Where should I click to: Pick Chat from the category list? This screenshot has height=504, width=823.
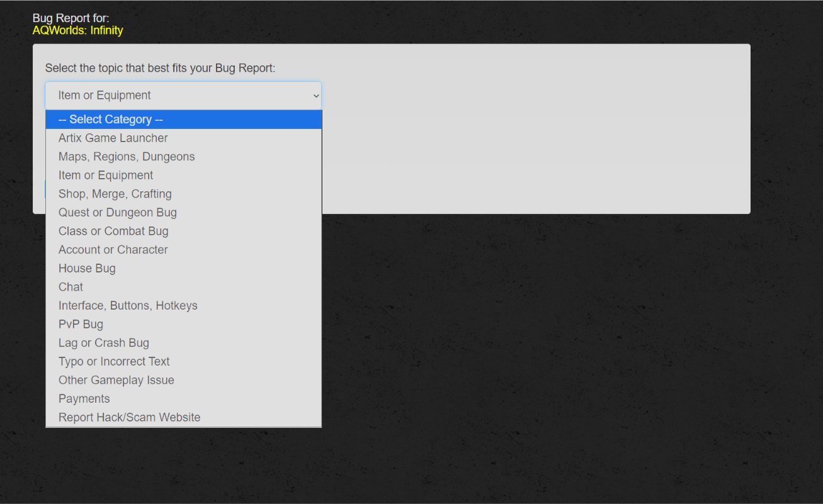183,287
